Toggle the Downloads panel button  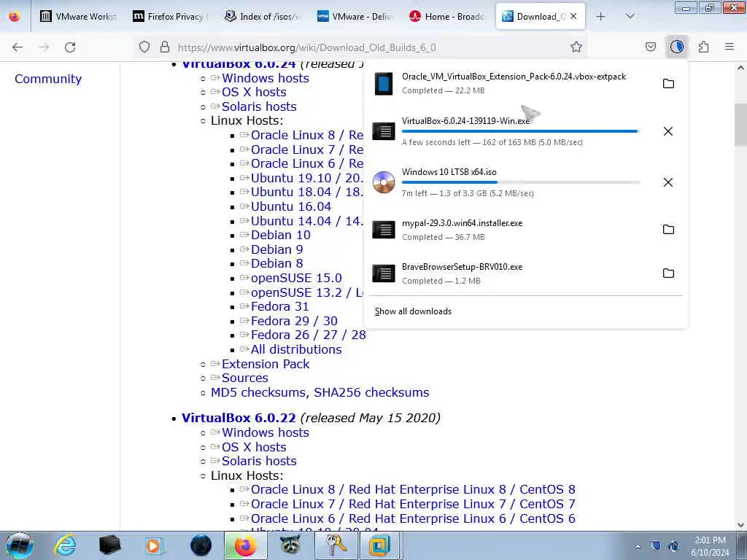(676, 47)
